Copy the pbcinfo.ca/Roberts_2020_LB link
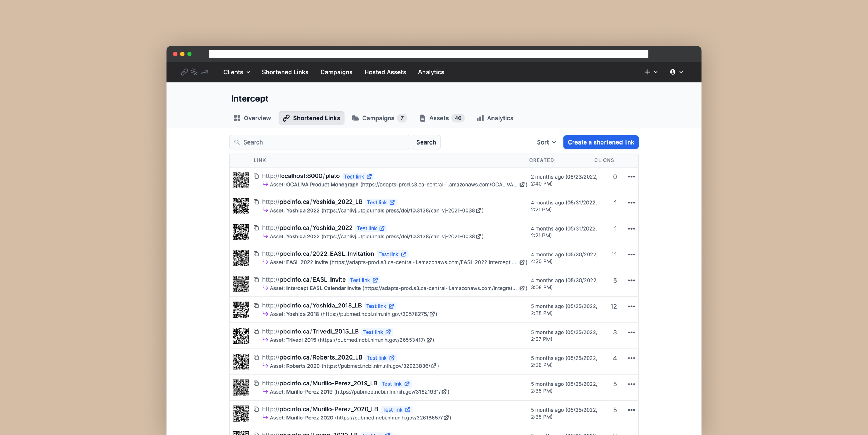The width and height of the screenshot is (868, 435). (x=256, y=357)
